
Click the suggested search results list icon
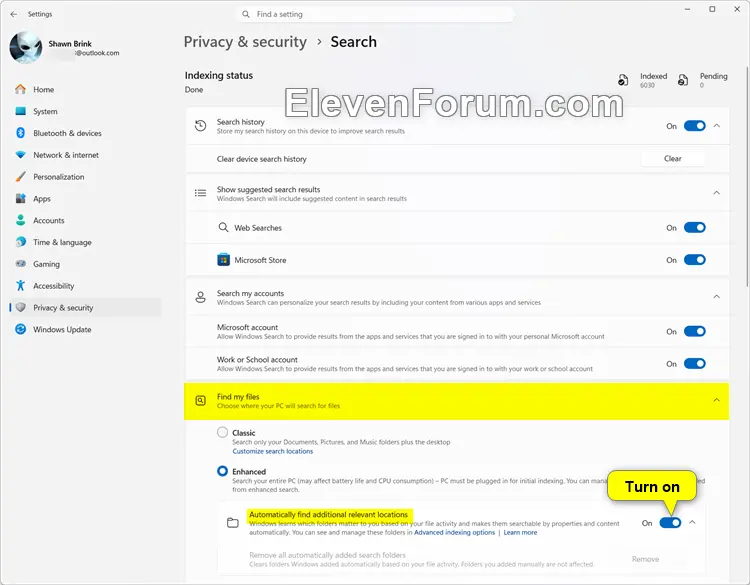[x=200, y=193]
